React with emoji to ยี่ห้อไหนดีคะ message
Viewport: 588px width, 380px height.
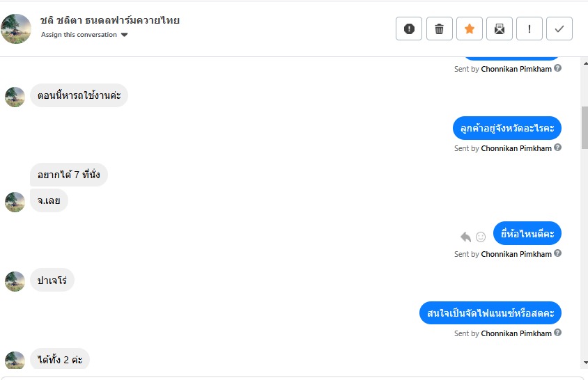tap(481, 237)
